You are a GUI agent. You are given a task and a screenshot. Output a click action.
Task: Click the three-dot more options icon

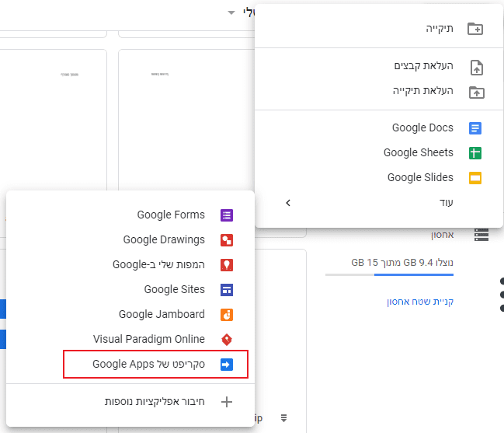502,295
